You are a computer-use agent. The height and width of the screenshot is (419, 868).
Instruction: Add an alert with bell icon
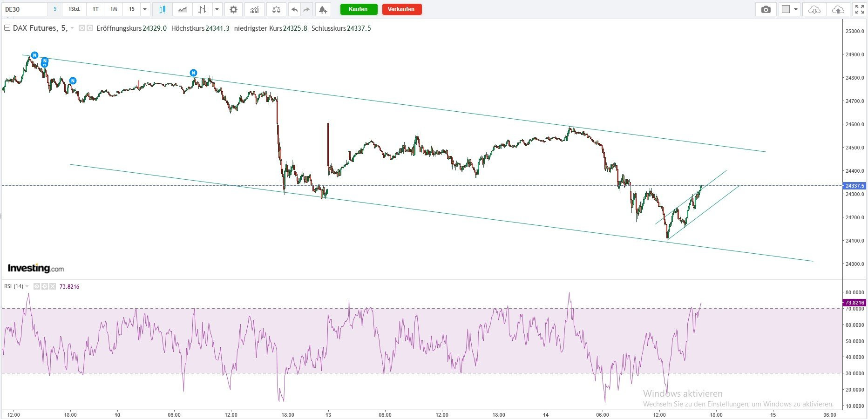(322, 9)
